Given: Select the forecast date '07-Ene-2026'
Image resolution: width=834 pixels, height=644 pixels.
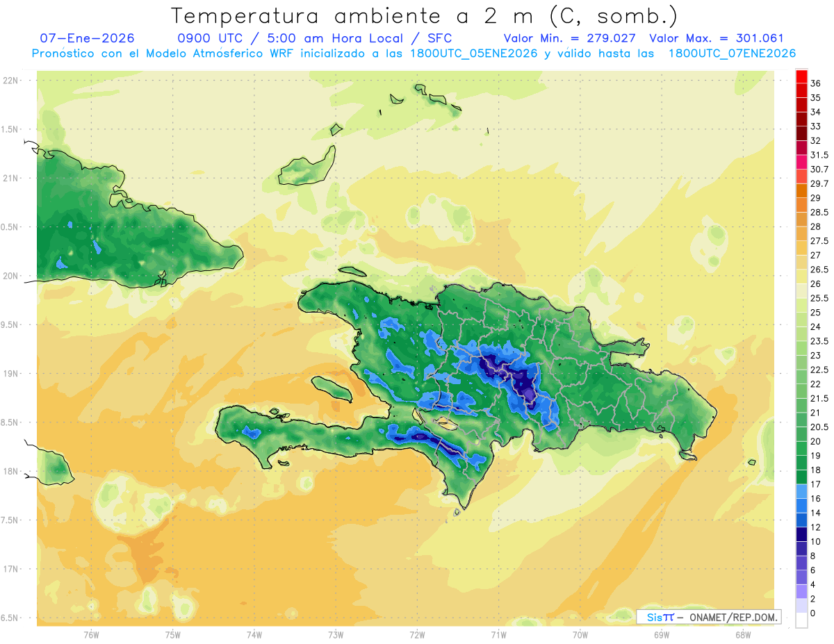Looking at the screenshot, I should pyautogui.click(x=88, y=38).
